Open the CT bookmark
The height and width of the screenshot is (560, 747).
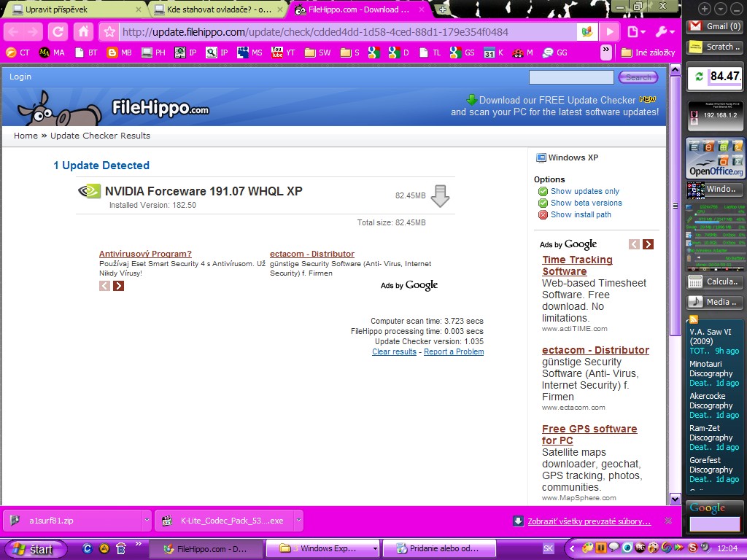pyautogui.click(x=18, y=52)
